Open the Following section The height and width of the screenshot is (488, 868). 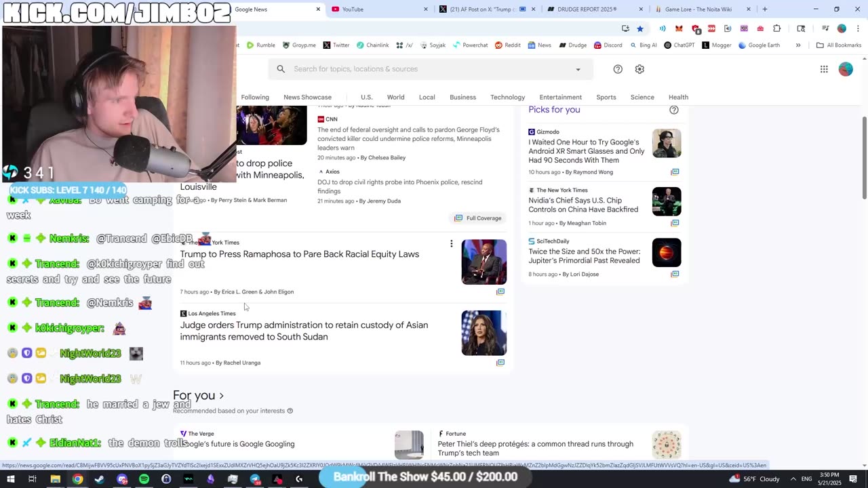(x=255, y=97)
